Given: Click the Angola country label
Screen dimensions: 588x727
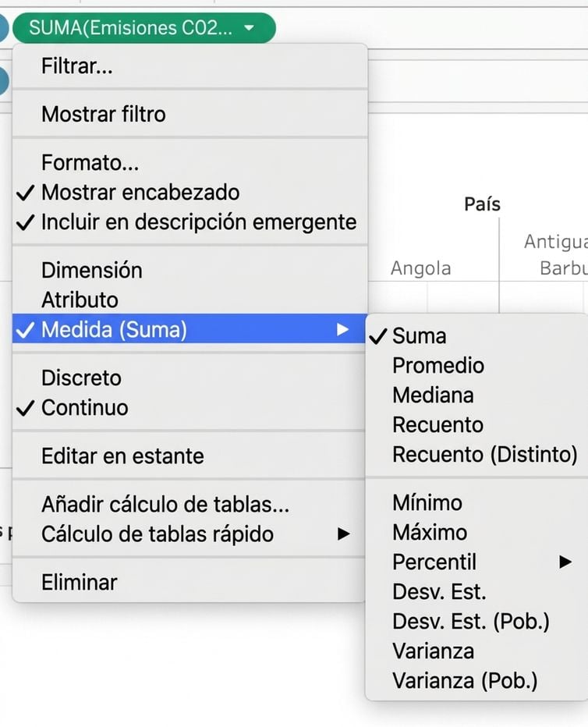Looking at the screenshot, I should (x=421, y=268).
